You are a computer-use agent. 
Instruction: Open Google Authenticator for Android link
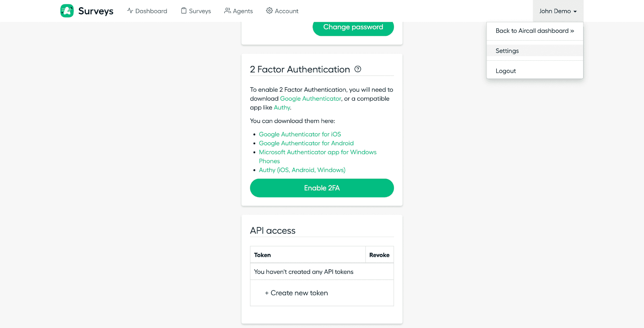[x=306, y=143]
